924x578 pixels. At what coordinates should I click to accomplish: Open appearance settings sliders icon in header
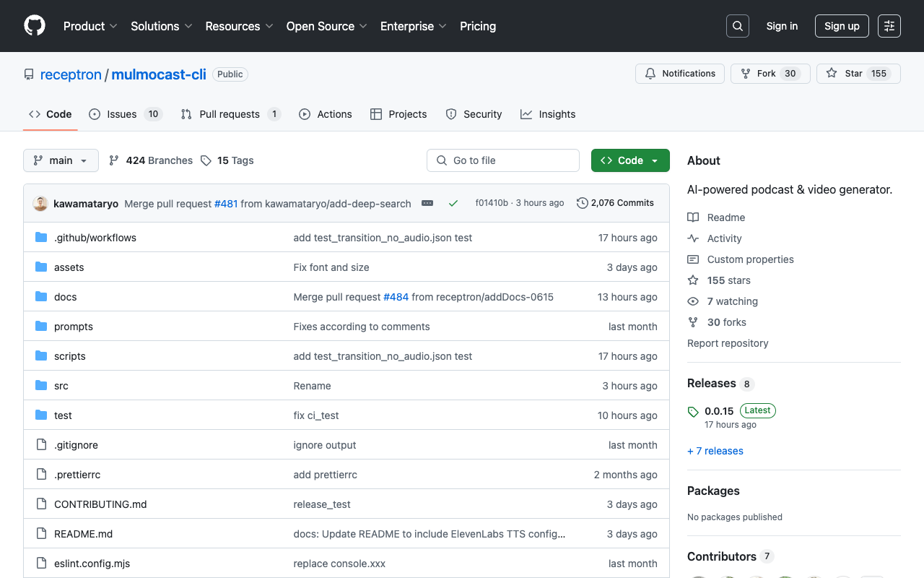889,26
